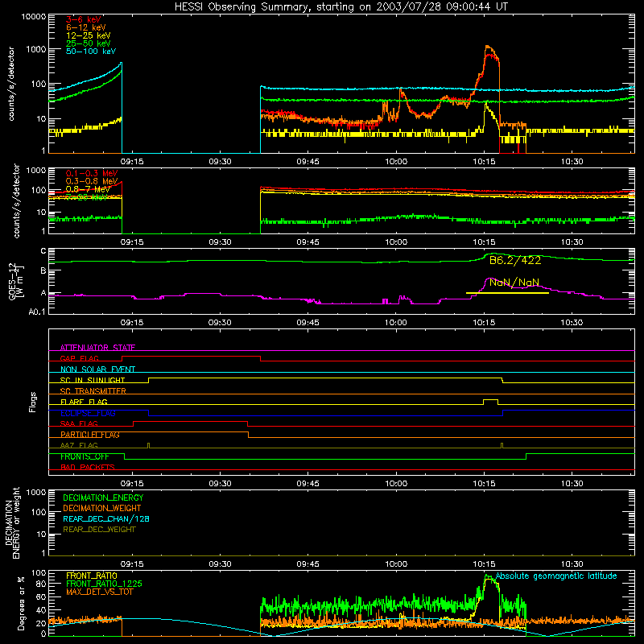Click the FLARE_FLAG label
The image size is (644, 644).
pos(84,402)
